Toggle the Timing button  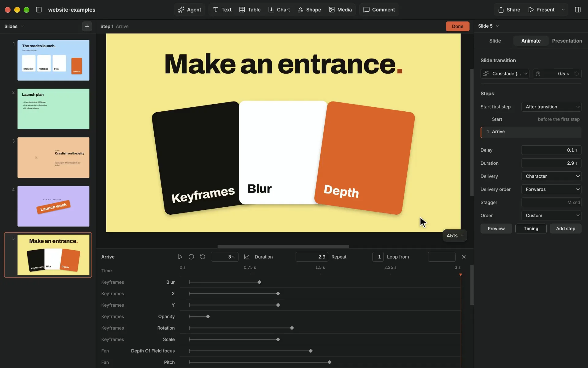(531, 228)
